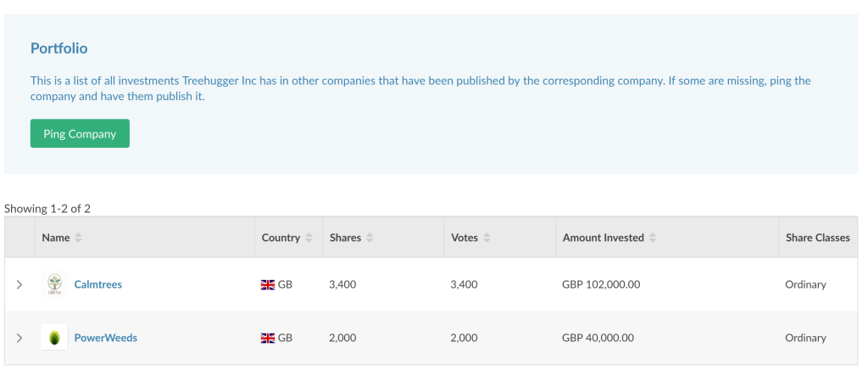Click the UK flag in Calmtrees row
Screen dimensions: 868x376
click(x=268, y=285)
